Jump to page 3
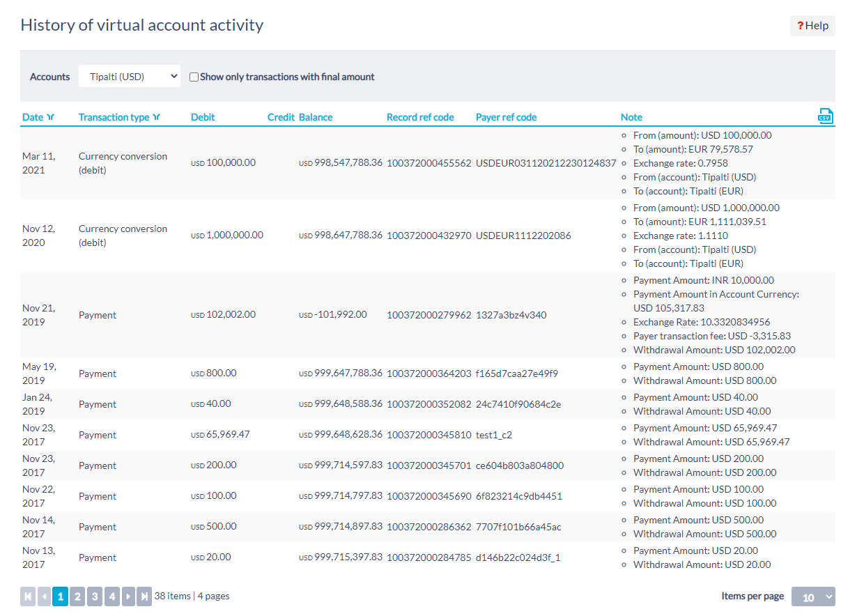The image size is (857, 616). [95, 596]
